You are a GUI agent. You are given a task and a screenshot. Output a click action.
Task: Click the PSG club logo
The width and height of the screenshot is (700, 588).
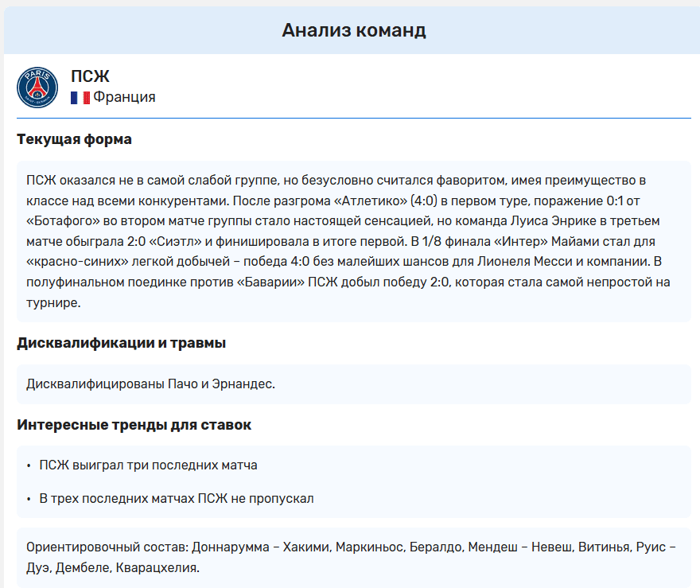pos(37,88)
